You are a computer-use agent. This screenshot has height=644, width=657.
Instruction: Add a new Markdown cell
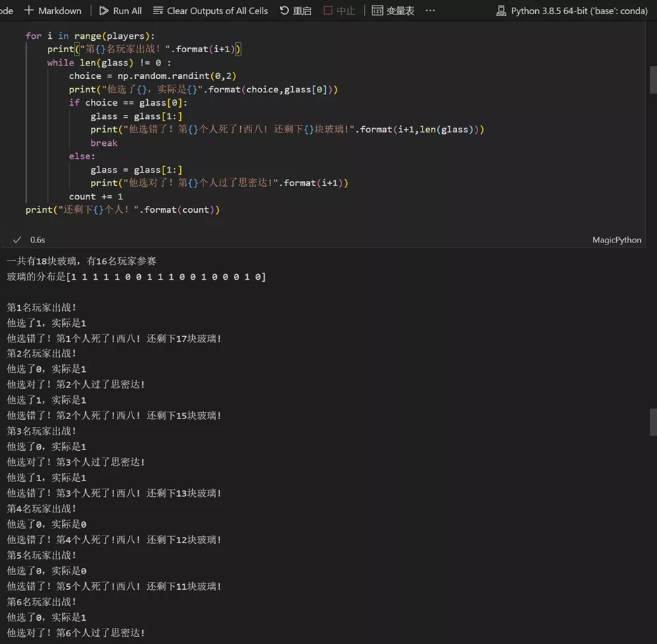click(53, 11)
